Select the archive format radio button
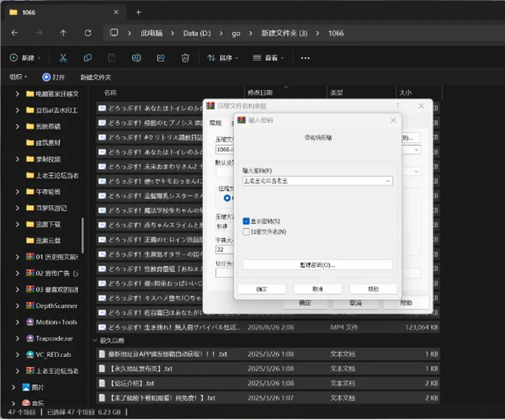Image resolution: width=505 pixels, height=420 pixels. 227,198
